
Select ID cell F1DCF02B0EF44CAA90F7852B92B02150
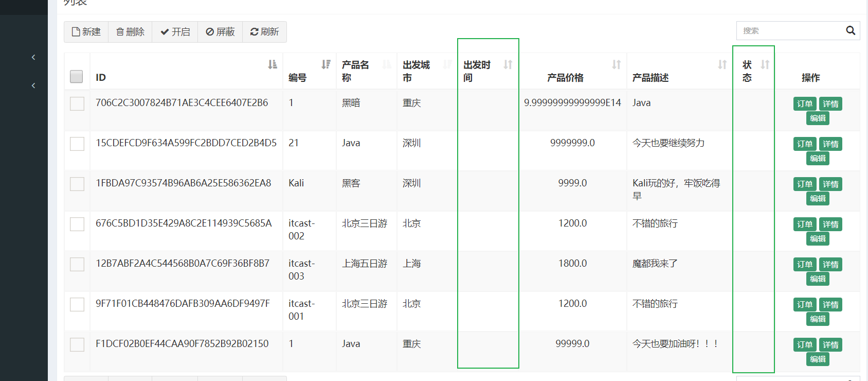pyautogui.click(x=182, y=344)
